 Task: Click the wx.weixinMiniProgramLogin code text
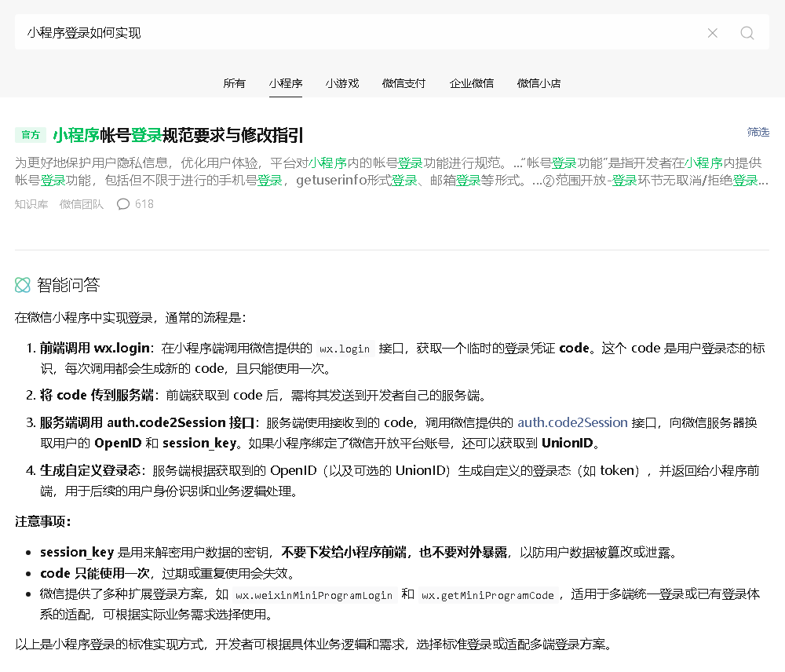(x=314, y=595)
